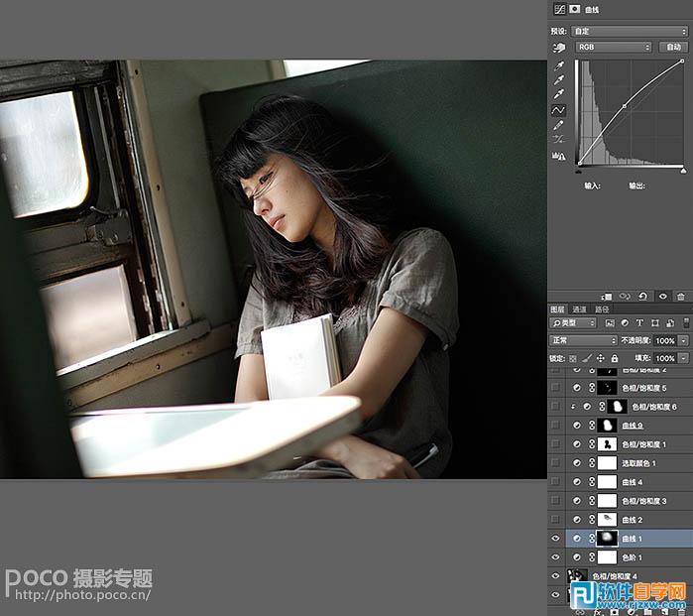The height and width of the screenshot is (616, 693).
Task: Select the gray point eyedropper
Action: pyautogui.click(x=559, y=80)
